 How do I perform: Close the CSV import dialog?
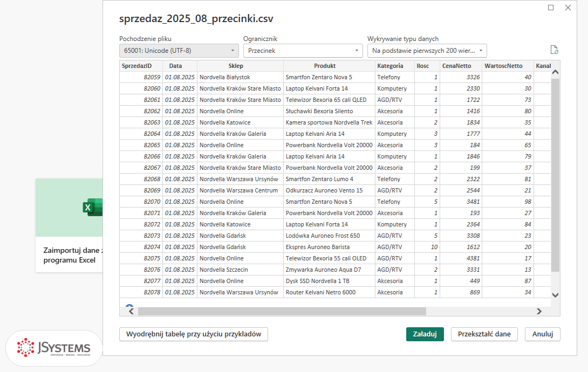(x=568, y=8)
